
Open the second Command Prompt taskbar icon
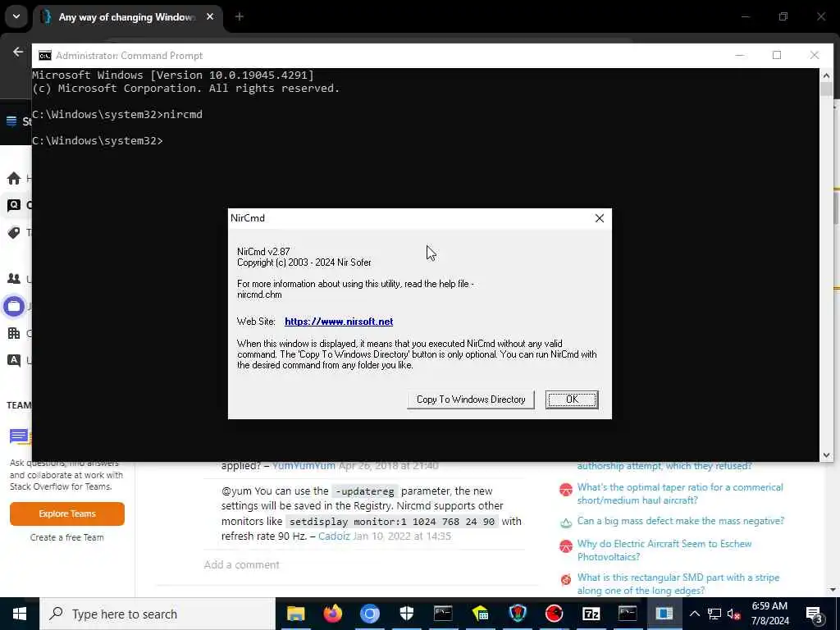pyautogui.click(x=628, y=614)
